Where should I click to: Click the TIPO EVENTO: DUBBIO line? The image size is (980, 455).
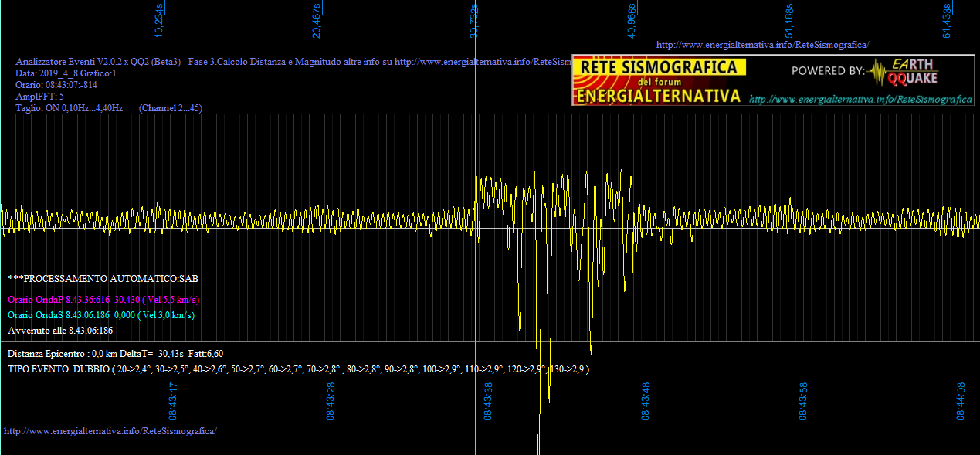tap(299, 369)
